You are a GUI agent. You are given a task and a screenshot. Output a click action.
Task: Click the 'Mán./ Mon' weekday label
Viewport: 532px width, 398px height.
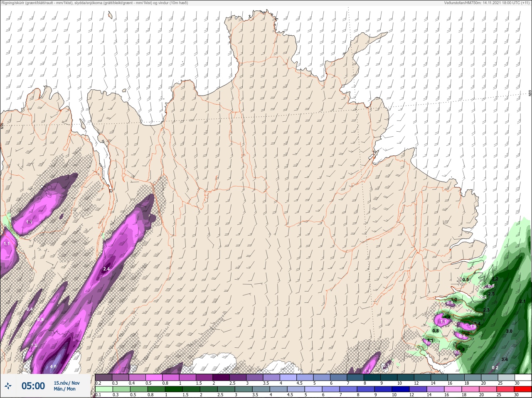[x=64, y=389]
